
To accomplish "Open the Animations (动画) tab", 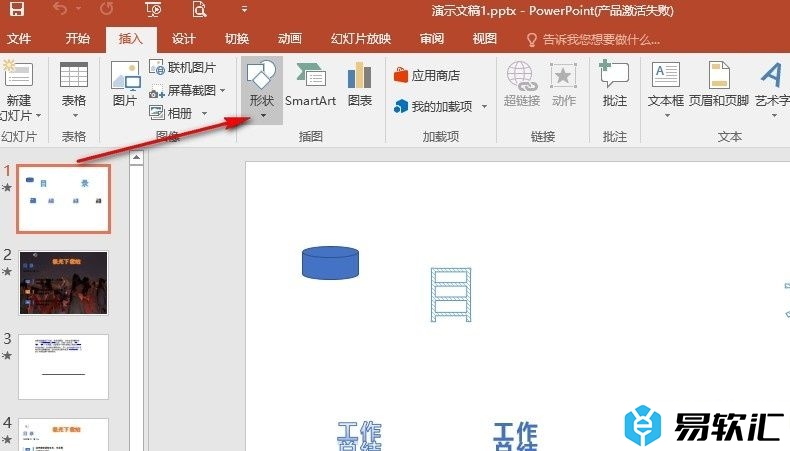I will click(289, 40).
